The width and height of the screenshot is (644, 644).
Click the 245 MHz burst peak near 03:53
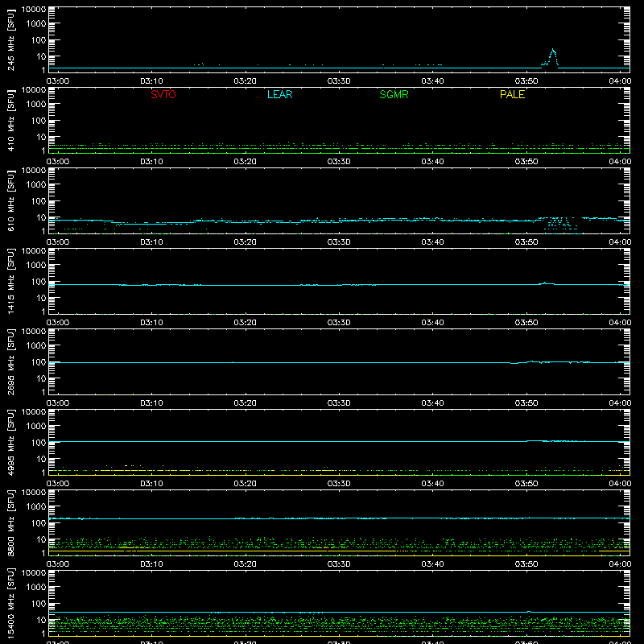(x=553, y=51)
